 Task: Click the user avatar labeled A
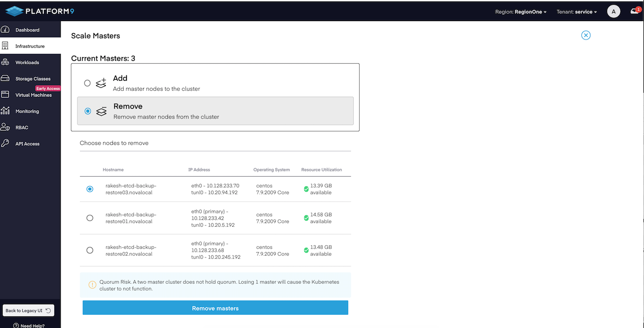point(613,11)
